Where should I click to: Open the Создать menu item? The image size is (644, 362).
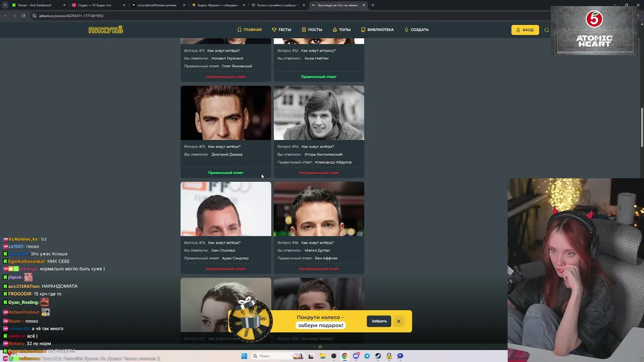(417, 30)
